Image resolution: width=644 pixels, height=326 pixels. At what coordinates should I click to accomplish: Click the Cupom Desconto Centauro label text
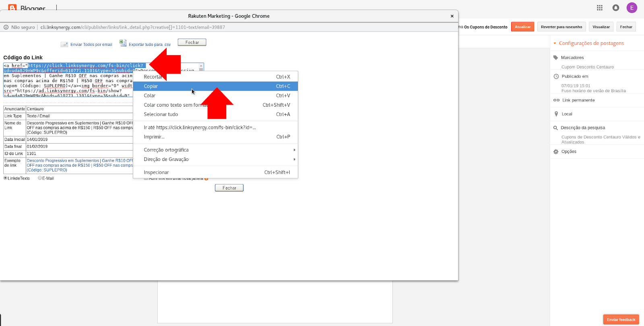click(x=588, y=67)
